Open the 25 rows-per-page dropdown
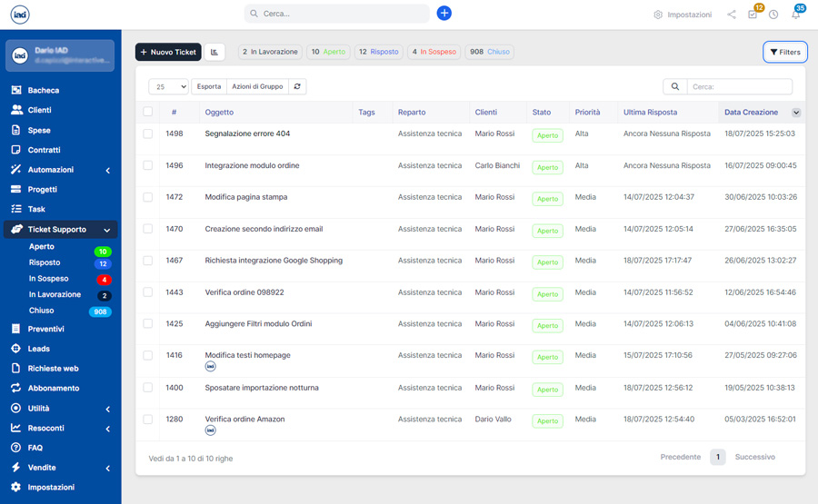The width and height of the screenshot is (818, 504). (168, 86)
